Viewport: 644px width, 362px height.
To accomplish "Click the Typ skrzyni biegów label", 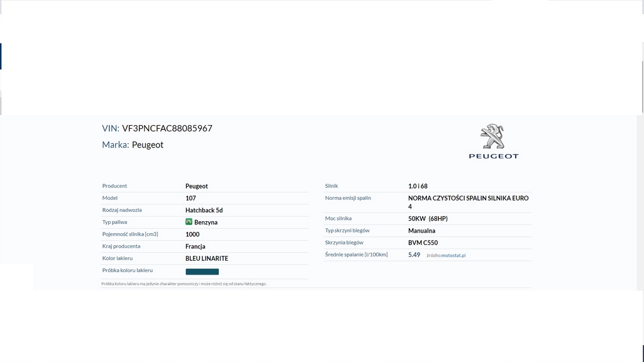I will [347, 230].
